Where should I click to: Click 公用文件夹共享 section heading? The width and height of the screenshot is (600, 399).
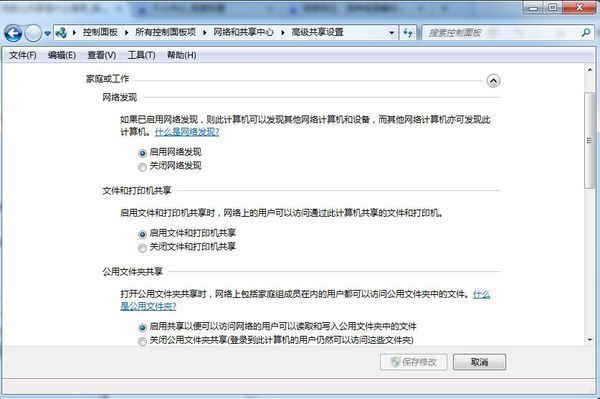tap(132, 272)
